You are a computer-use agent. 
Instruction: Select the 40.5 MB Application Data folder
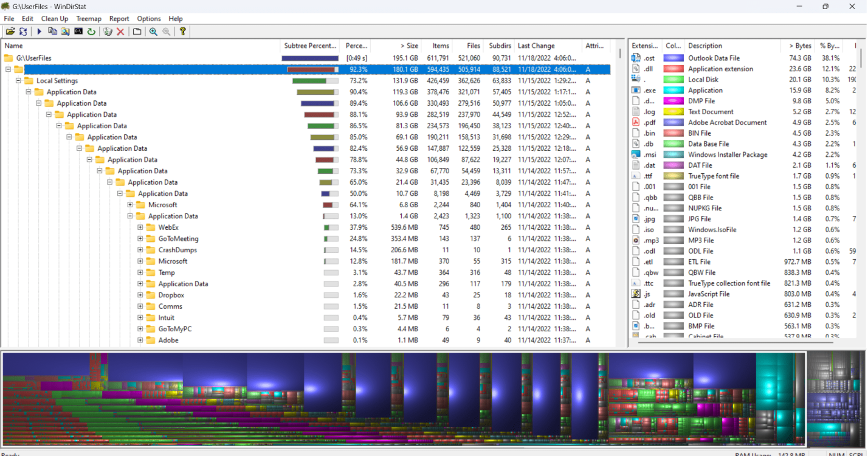183,284
